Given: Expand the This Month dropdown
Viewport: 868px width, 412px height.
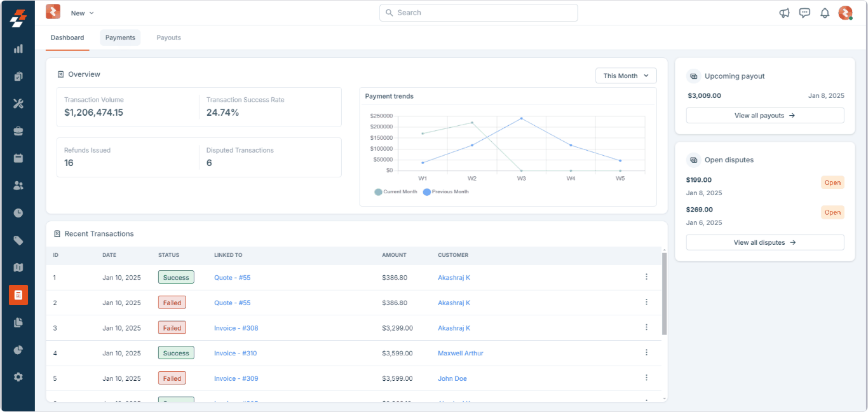Looking at the screenshot, I should point(625,76).
